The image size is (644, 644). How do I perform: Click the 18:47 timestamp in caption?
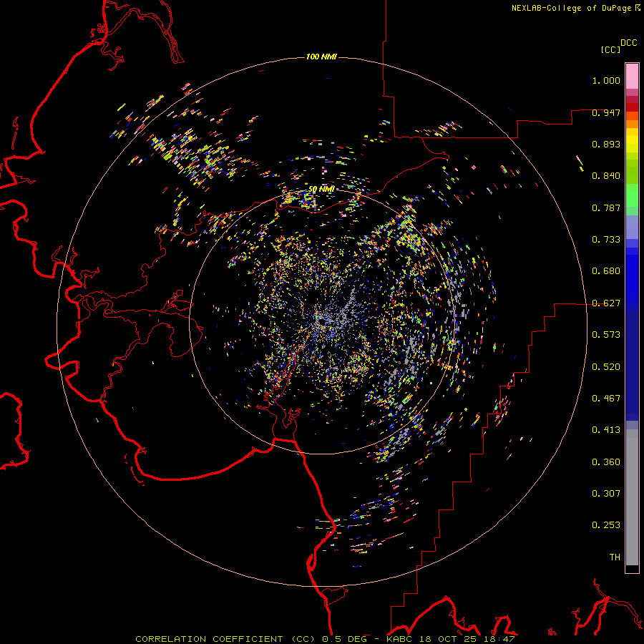pos(501,639)
